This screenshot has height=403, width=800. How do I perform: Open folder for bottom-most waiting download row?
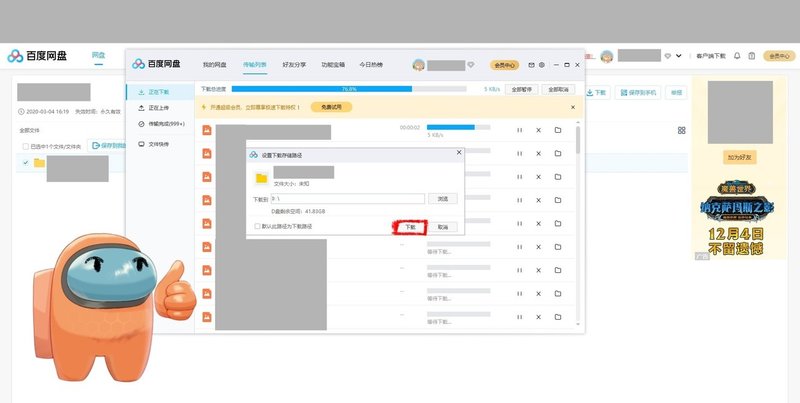click(x=558, y=317)
